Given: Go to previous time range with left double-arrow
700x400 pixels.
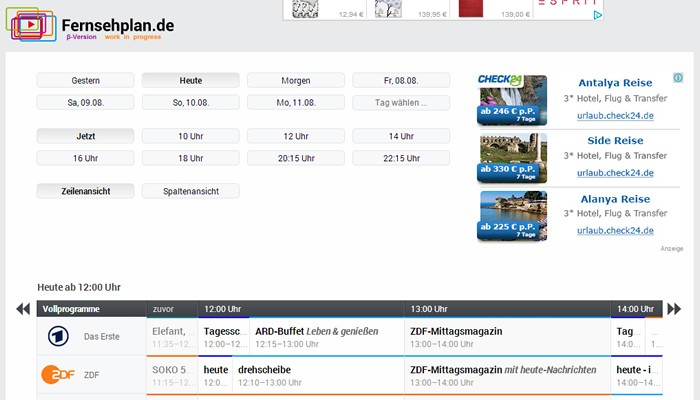Looking at the screenshot, I should 23,308.
